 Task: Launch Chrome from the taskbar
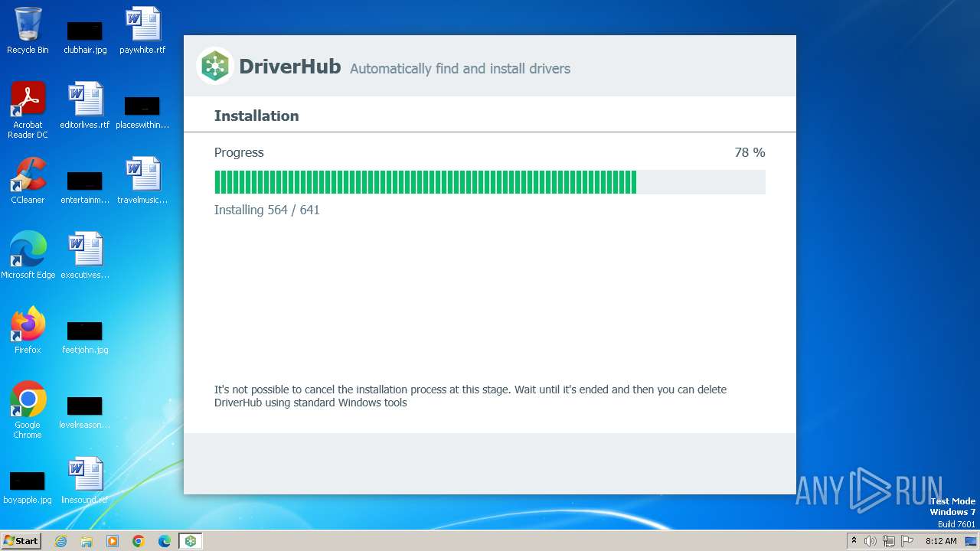(x=139, y=541)
